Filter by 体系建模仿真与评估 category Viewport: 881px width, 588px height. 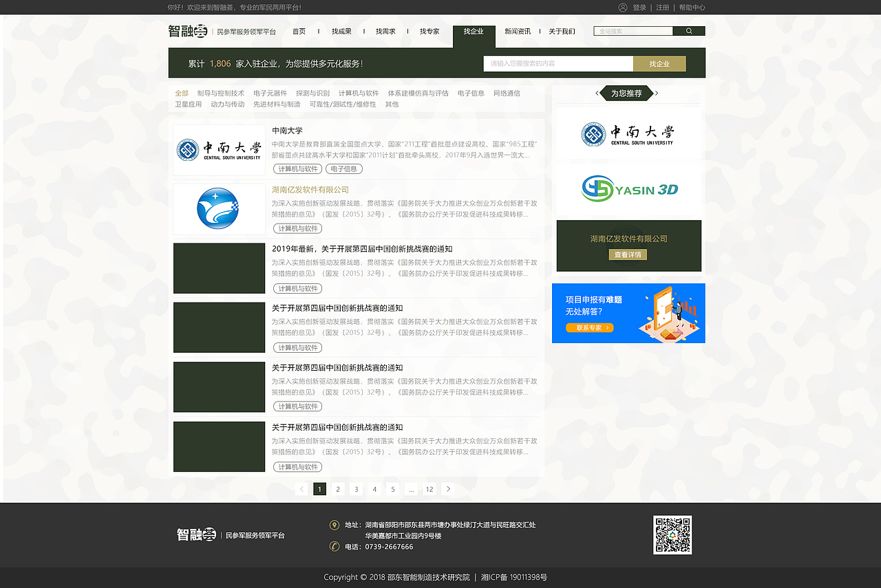(x=418, y=94)
